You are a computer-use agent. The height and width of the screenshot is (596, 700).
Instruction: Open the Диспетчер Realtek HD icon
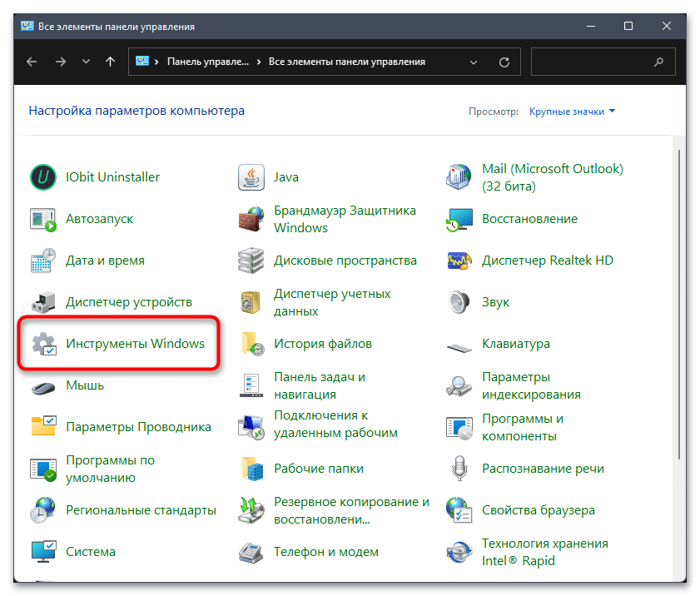tap(459, 261)
